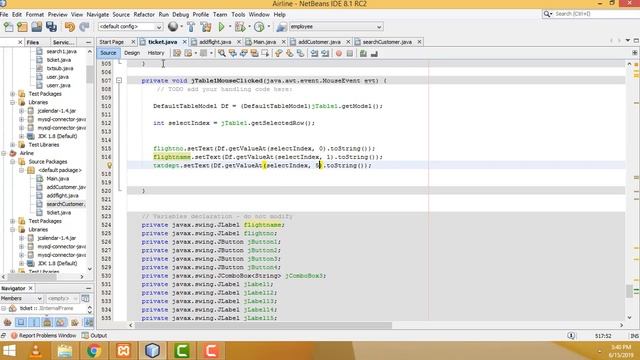
Task: Click the Shift Line Right icon
Action: [x=325, y=53]
